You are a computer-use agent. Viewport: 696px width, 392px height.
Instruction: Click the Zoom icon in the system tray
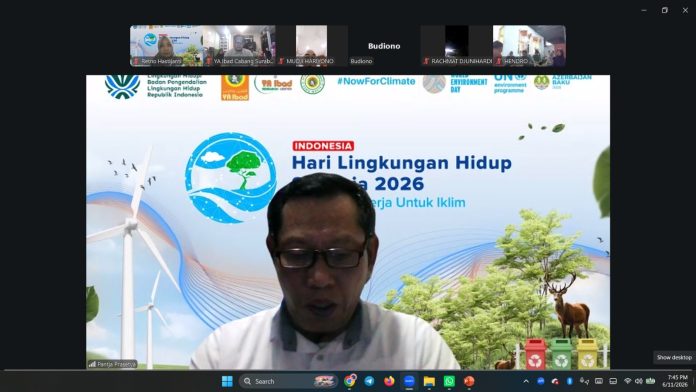point(541,381)
